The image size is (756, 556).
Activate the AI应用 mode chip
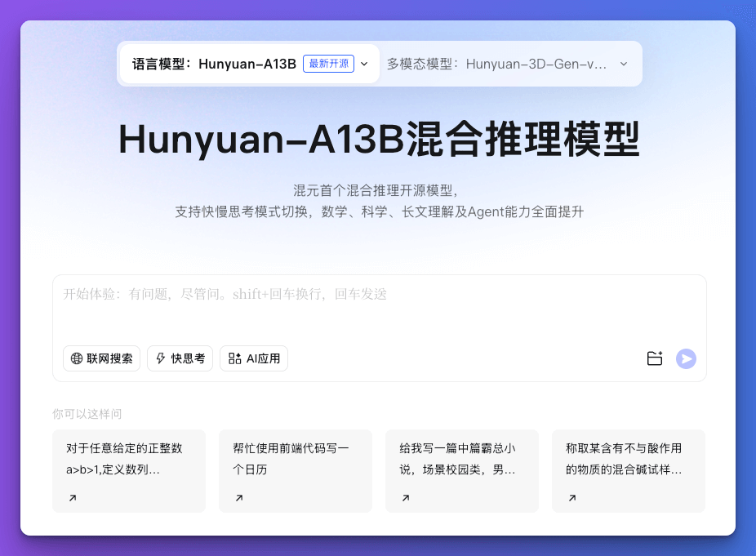click(x=254, y=358)
